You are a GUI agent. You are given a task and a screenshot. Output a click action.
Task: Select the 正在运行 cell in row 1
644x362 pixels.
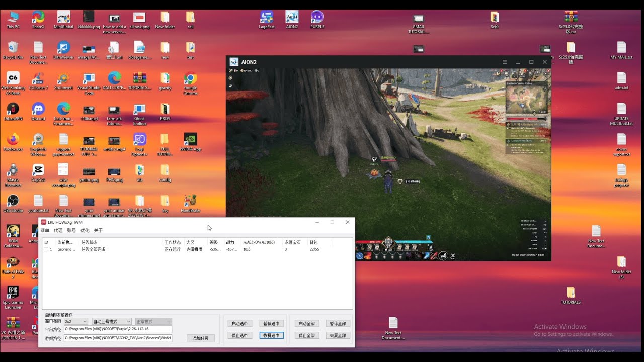point(172,249)
